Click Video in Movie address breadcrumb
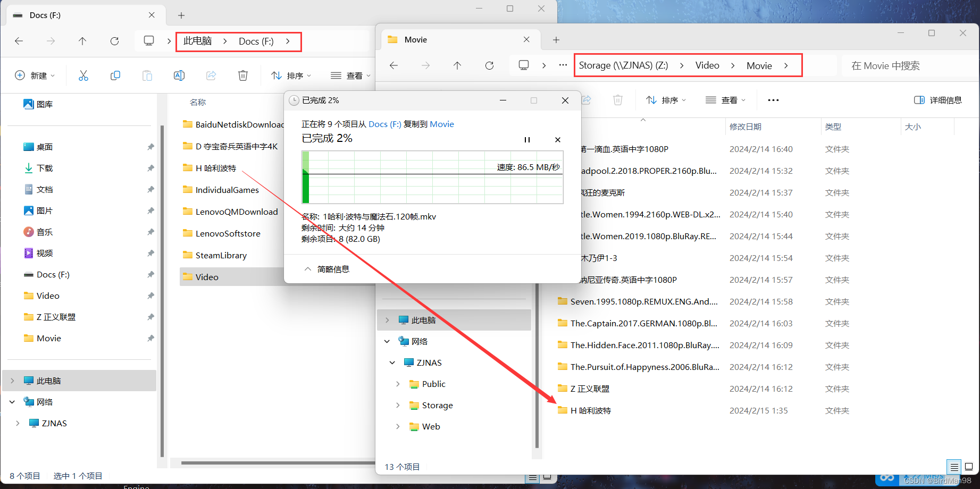 click(707, 65)
